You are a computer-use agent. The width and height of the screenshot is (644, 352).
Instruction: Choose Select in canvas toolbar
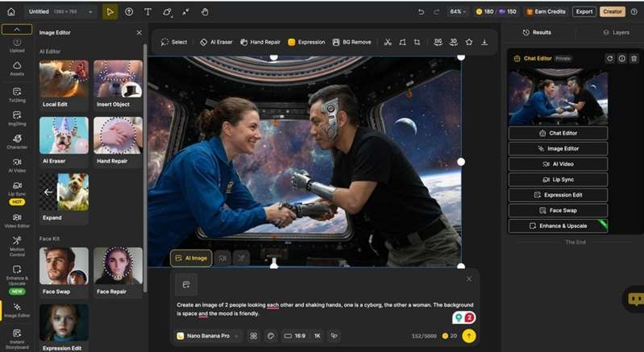(x=174, y=42)
